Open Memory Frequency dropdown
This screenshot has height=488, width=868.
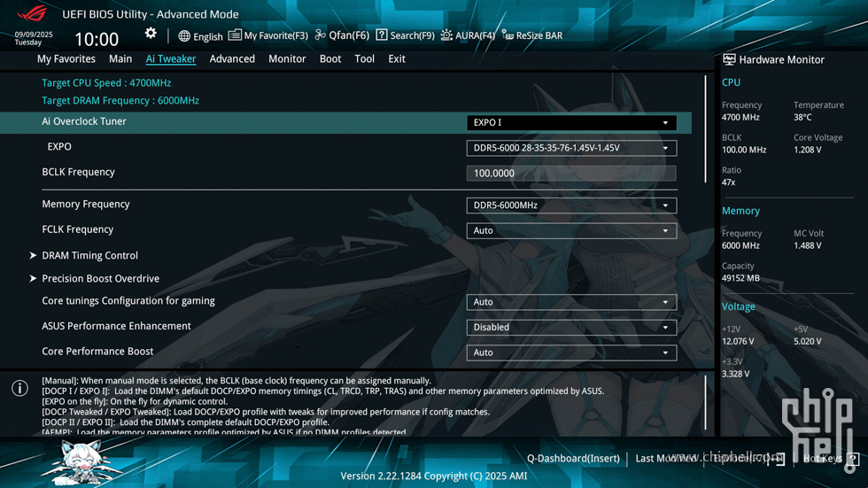pyautogui.click(x=571, y=205)
